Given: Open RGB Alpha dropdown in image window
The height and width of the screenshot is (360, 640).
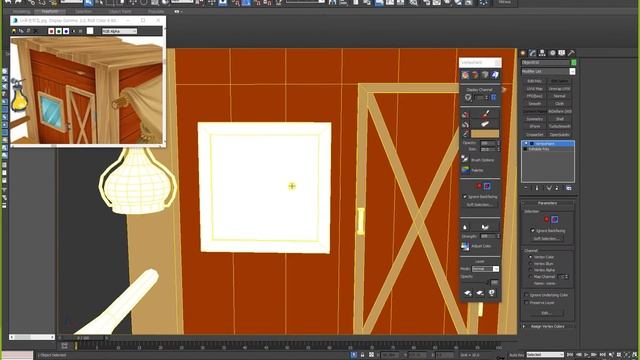Looking at the screenshot, I should [x=119, y=31].
